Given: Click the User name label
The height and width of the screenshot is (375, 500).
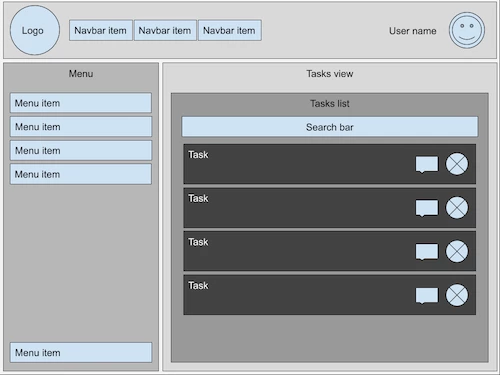Looking at the screenshot, I should pyautogui.click(x=413, y=31).
